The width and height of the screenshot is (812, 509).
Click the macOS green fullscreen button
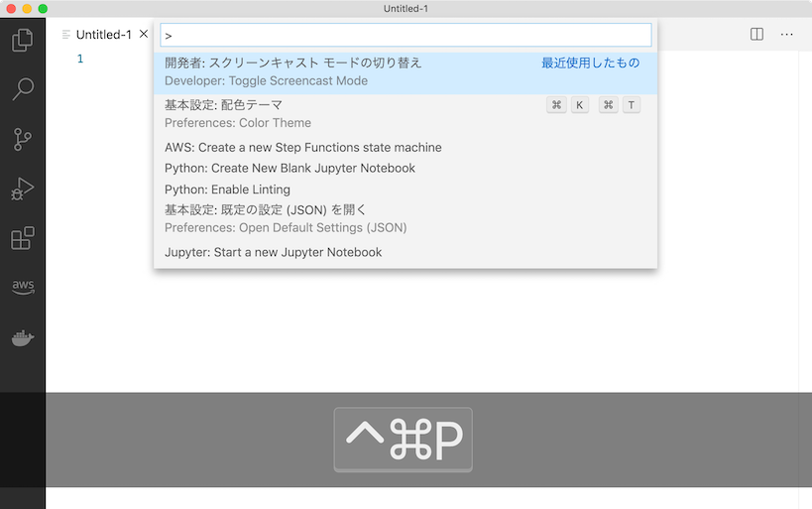[43, 9]
